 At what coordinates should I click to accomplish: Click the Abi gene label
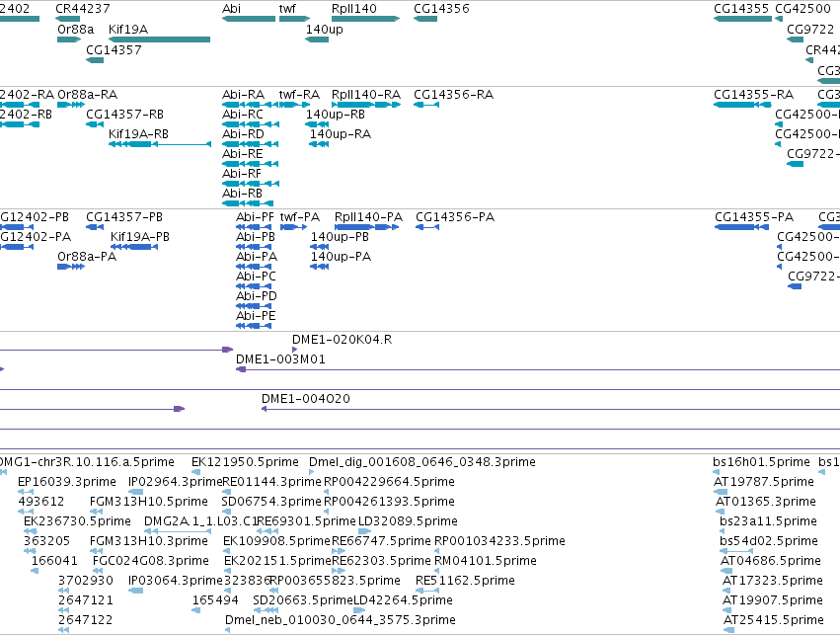(x=231, y=9)
